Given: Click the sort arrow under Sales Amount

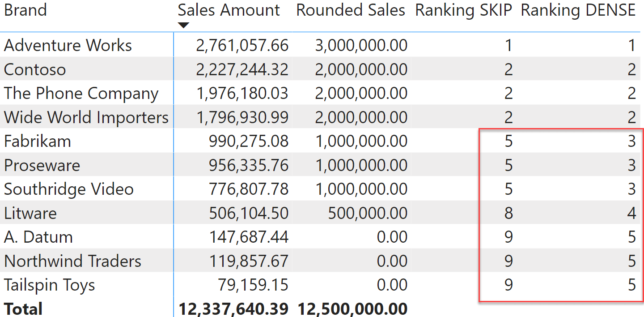Looking at the screenshot, I should pos(183,26).
